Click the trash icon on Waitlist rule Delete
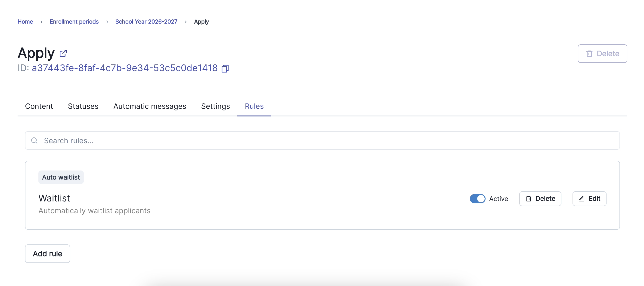This screenshot has height=286, width=644. (528, 199)
